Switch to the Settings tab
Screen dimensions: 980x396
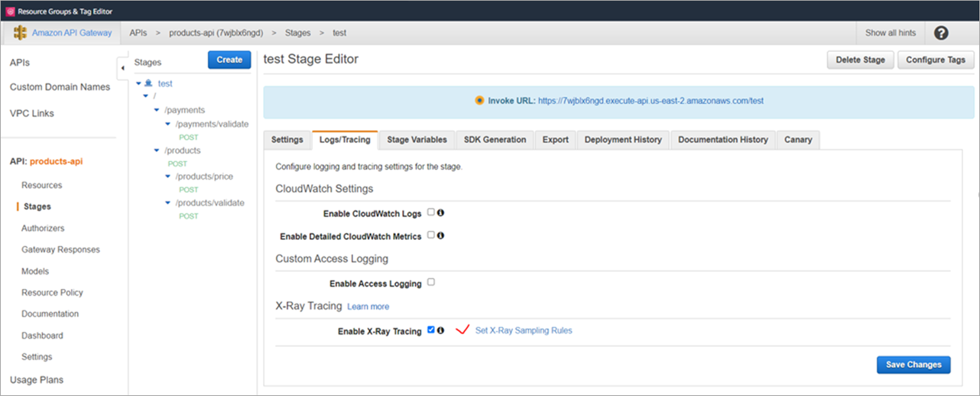point(287,140)
